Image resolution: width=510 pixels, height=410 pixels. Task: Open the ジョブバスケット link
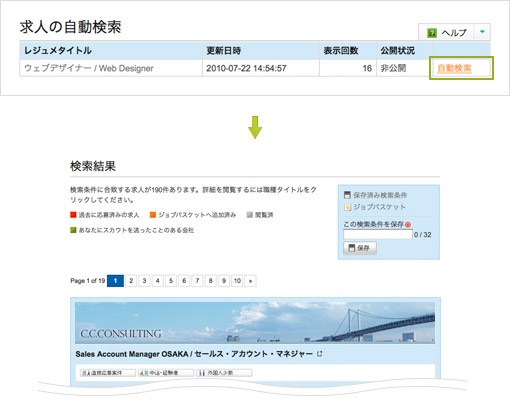379,207
